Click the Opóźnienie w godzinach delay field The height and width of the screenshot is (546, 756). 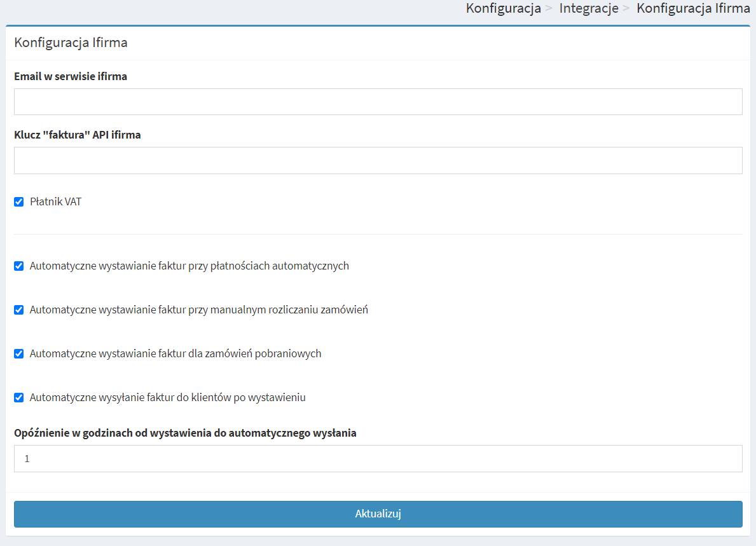(x=378, y=458)
